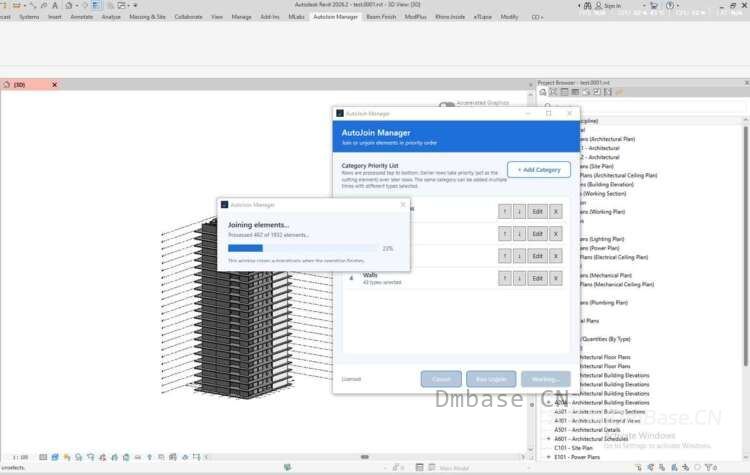Viewport: 750px width, 475px height.
Task: Remove the Walls category row
Action: coord(556,278)
